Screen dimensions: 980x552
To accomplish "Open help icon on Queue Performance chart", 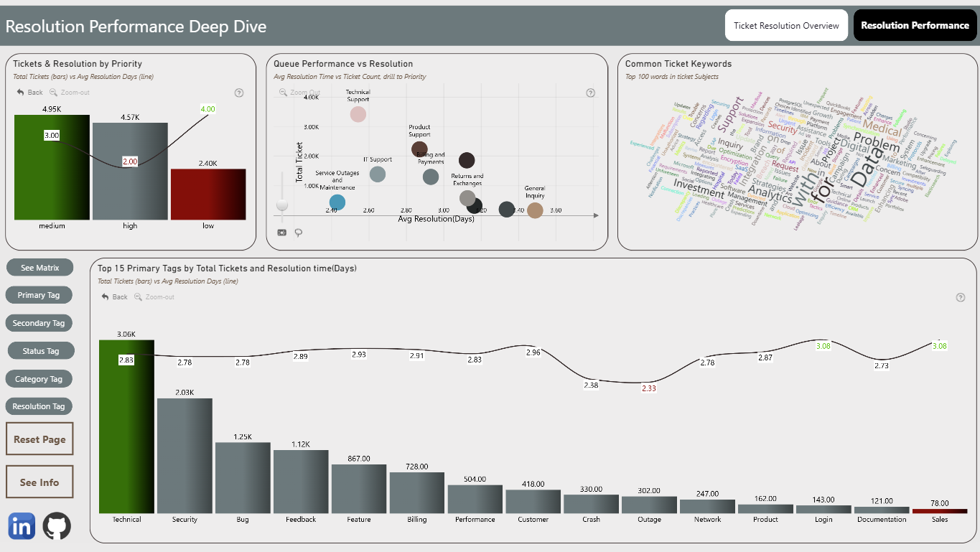I will pos(591,93).
